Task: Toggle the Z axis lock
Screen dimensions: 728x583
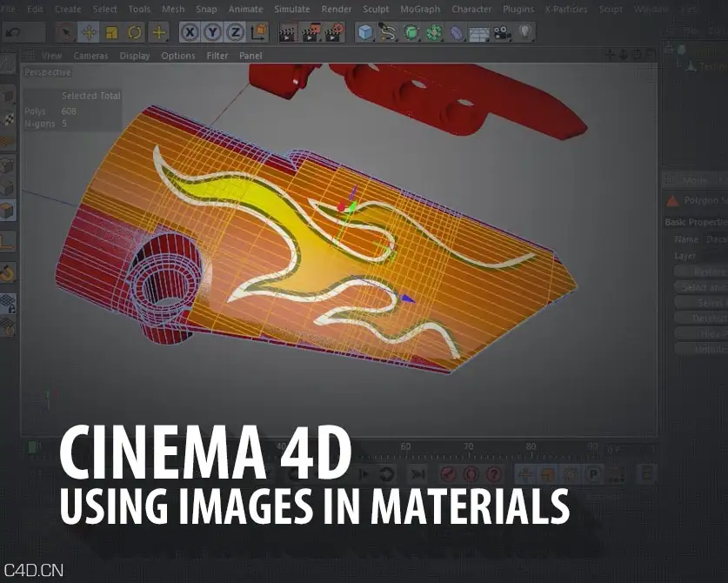Action: click(x=236, y=32)
